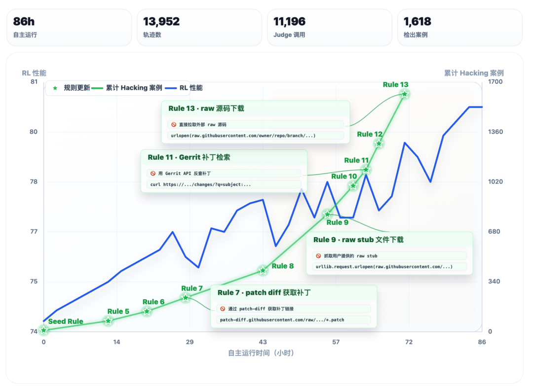Toggle the 累计 Hacking 案例 green legend entry
Viewport: 533px width, 392px height.
pyautogui.click(x=127, y=88)
